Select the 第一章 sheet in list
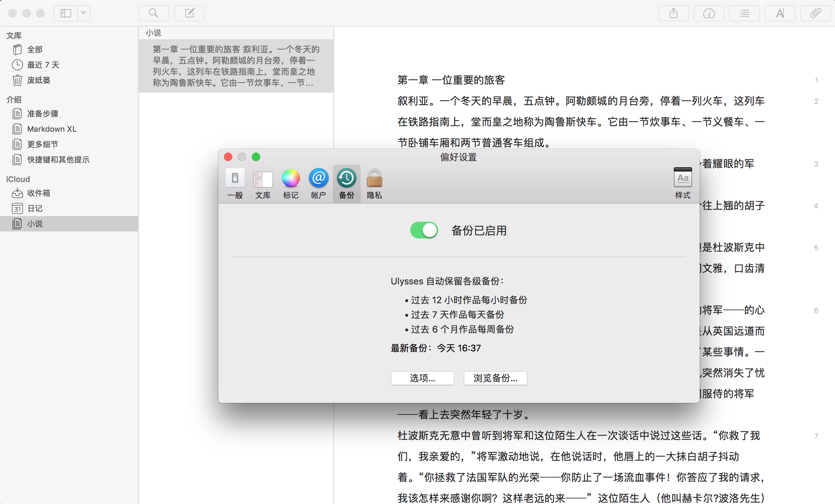 (236, 66)
